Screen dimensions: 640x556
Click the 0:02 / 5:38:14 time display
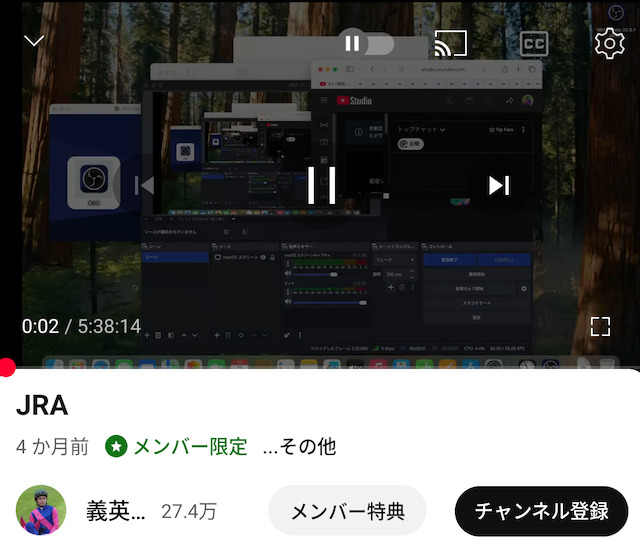tap(81, 326)
